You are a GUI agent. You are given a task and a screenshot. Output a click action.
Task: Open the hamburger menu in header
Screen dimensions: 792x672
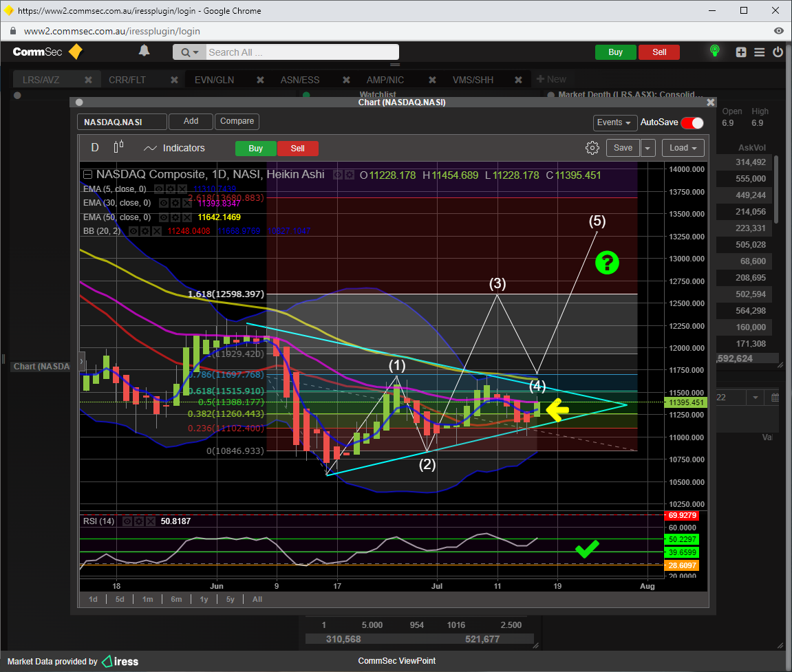pyautogui.click(x=760, y=52)
